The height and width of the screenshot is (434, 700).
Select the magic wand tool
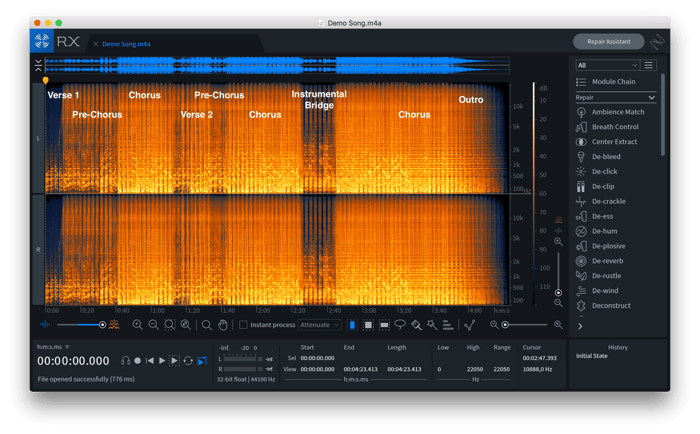(432, 325)
